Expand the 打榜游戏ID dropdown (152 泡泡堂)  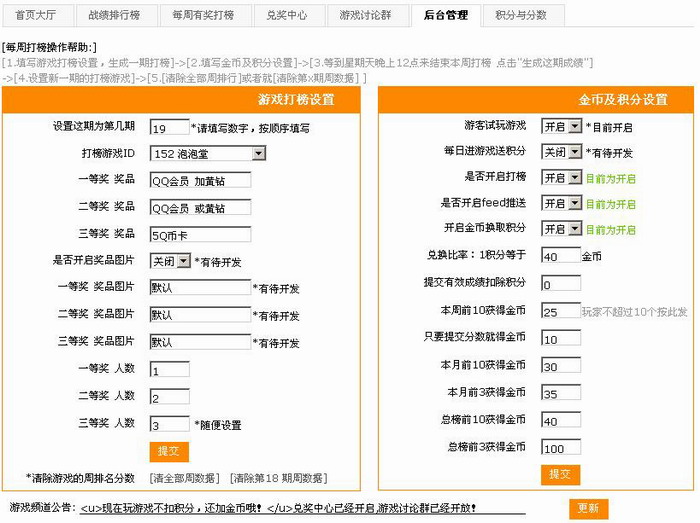click(208, 154)
